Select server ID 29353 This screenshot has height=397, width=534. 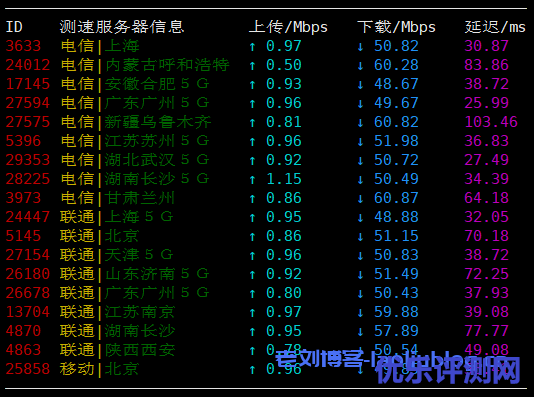pos(28,160)
